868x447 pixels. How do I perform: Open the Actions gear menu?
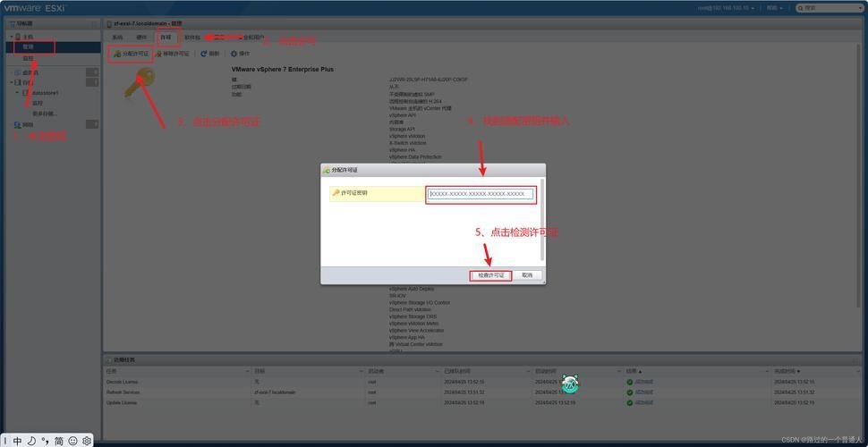coord(238,54)
